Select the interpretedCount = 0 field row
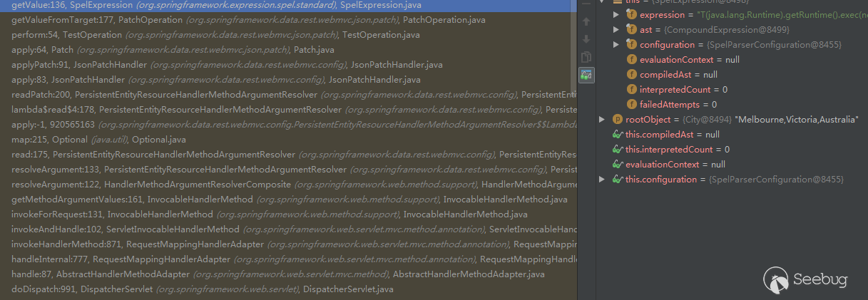This screenshot has width=868, height=300. click(x=731, y=90)
